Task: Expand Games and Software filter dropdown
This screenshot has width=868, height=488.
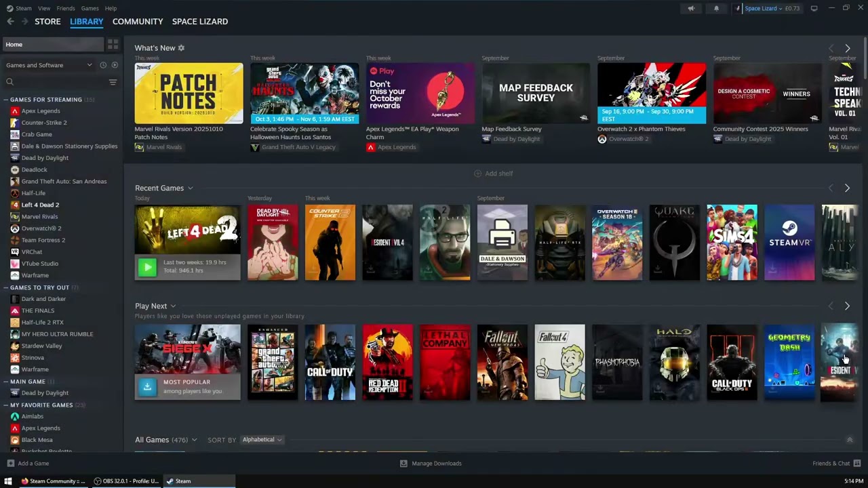Action: coord(49,65)
